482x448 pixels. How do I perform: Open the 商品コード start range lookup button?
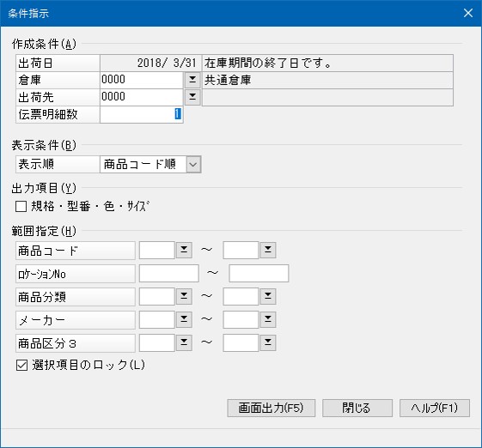tap(184, 250)
